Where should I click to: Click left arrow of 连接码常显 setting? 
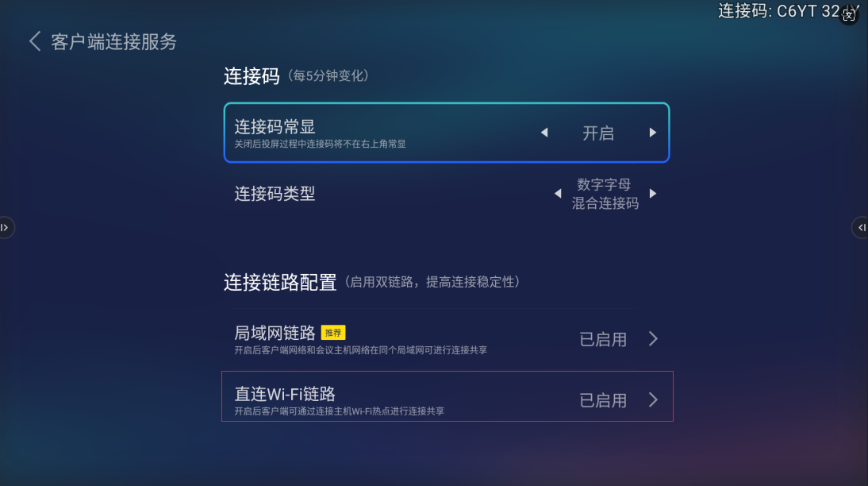pos(544,133)
